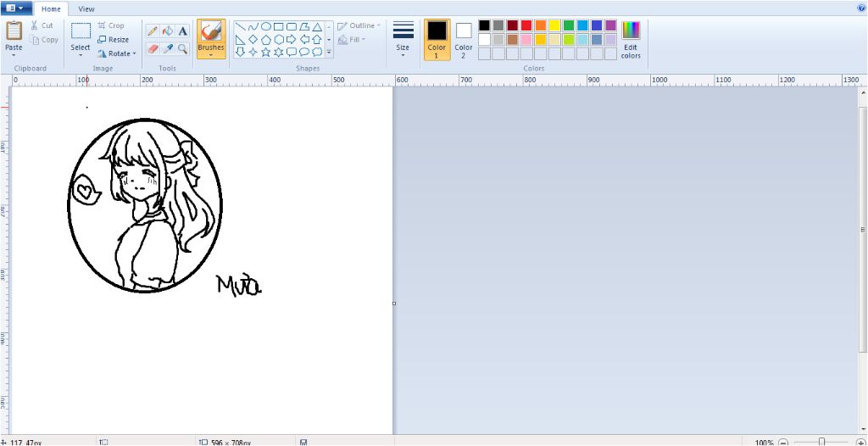Image resolution: width=868 pixels, height=446 pixels.
Task: Choose the Magnifier tool
Action: 183,49
